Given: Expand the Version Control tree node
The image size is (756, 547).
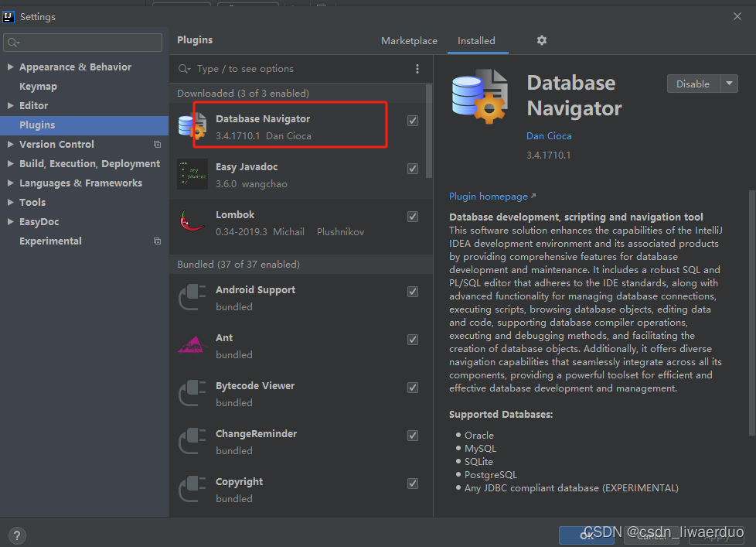Looking at the screenshot, I should pos(9,144).
